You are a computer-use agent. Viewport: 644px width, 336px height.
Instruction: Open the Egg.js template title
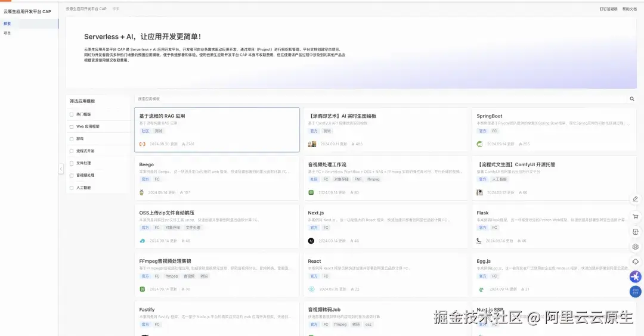484,262
